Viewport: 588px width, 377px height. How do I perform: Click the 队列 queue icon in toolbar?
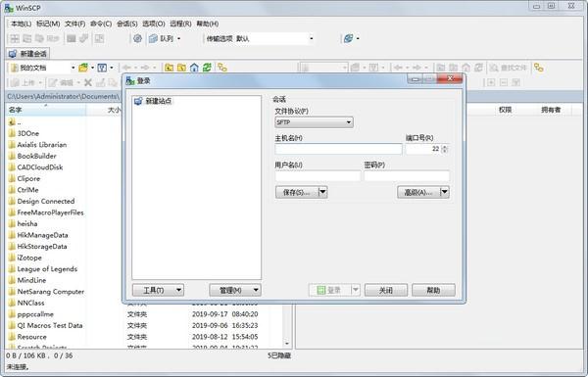coord(153,38)
